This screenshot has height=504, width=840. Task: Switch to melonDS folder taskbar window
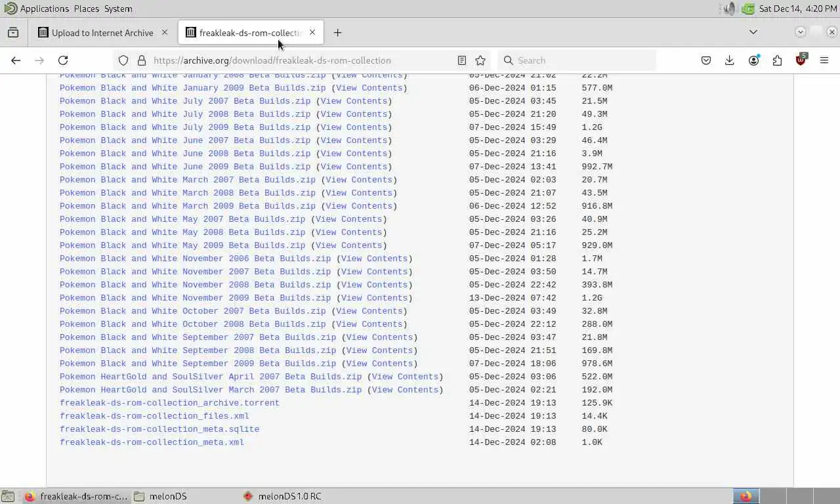point(184,496)
